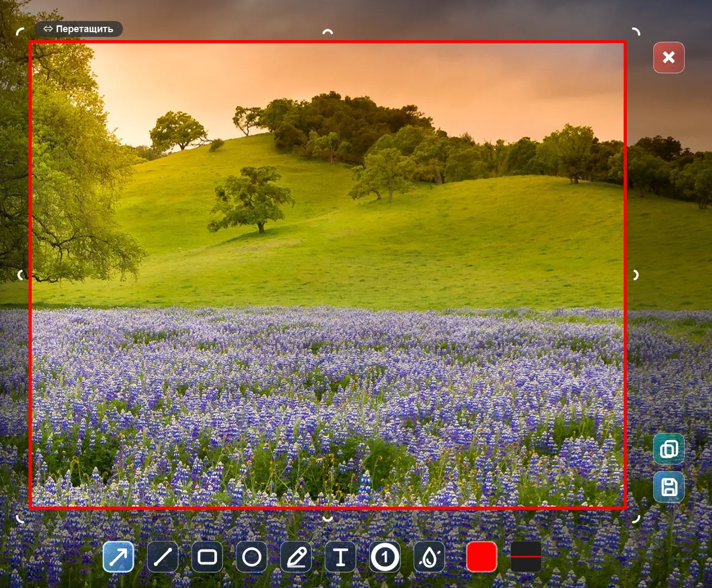712x588 pixels.
Task: Click the top-center edge selection handle
Action: (x=328, y=32)
